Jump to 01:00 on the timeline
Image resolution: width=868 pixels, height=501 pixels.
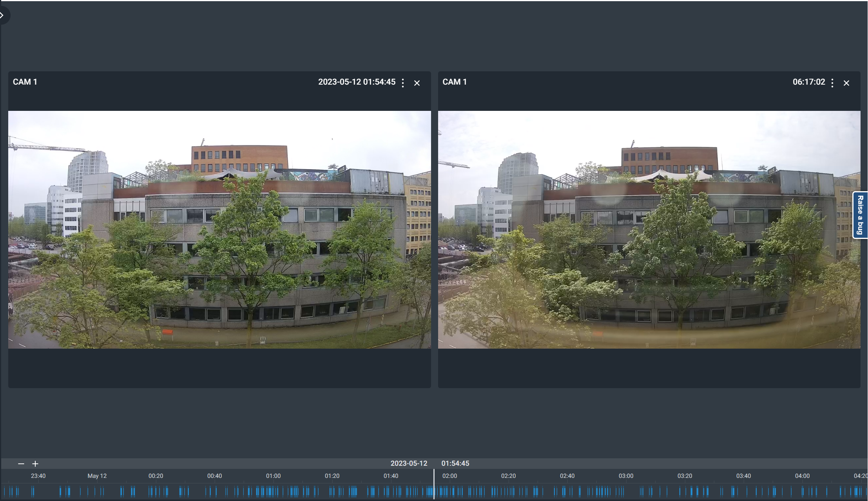273,476
